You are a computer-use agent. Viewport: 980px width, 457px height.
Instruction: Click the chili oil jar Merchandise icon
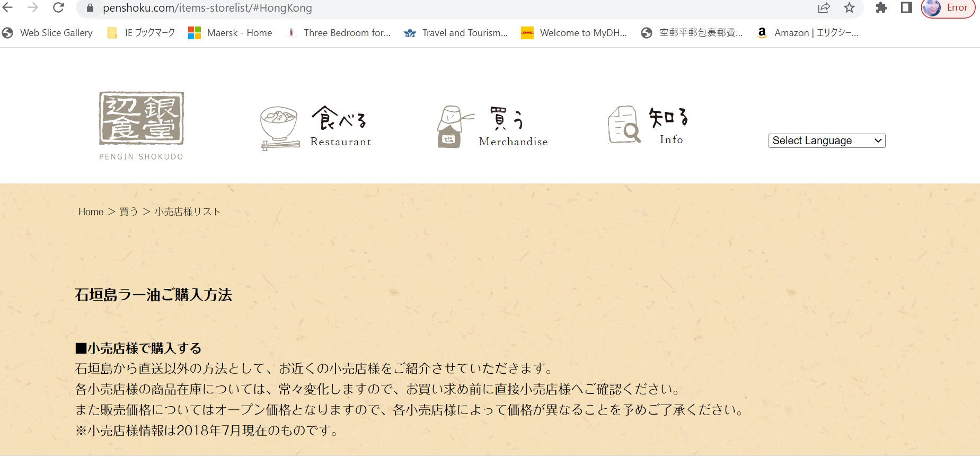(x=455, y=127)
